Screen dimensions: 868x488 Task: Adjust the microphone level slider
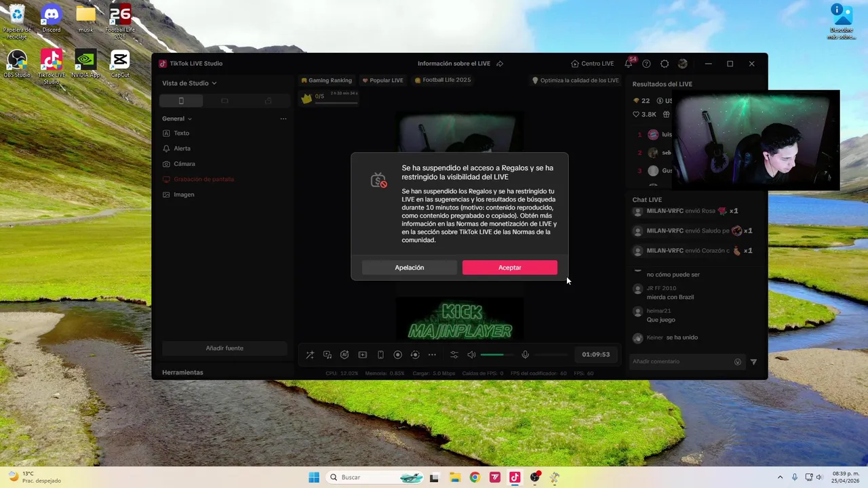click(551, 354)
